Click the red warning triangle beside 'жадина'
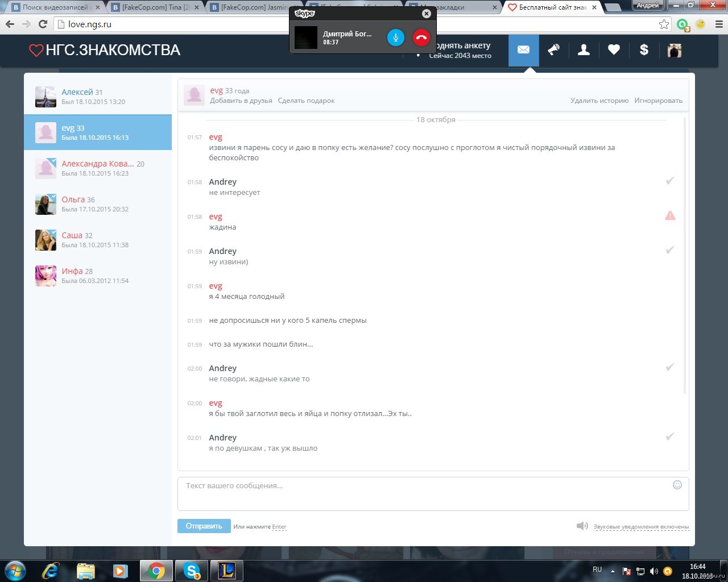This screenshot has width=728, height=582. pyautogui.click(x=670, y=215)
